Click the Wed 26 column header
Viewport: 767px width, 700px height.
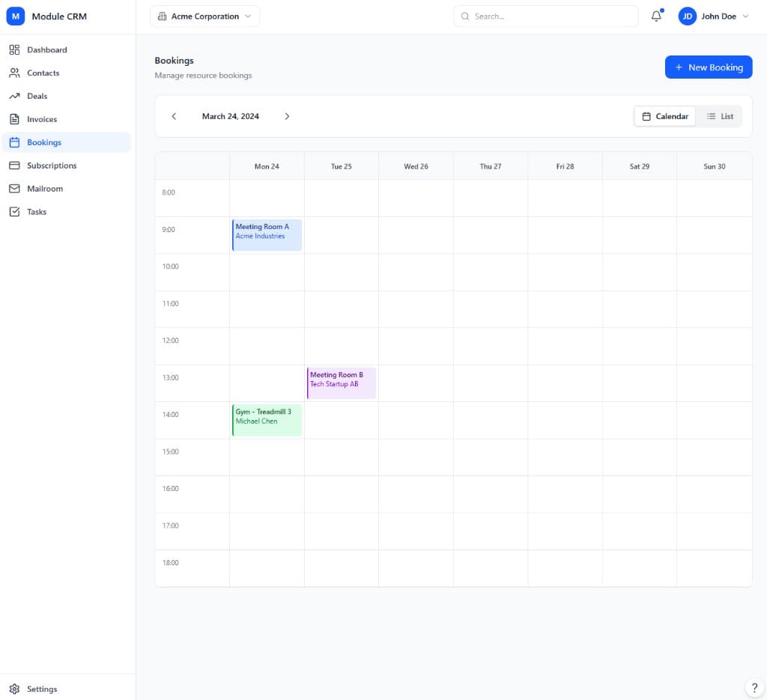pyautogui.click(x=416, y=166)
